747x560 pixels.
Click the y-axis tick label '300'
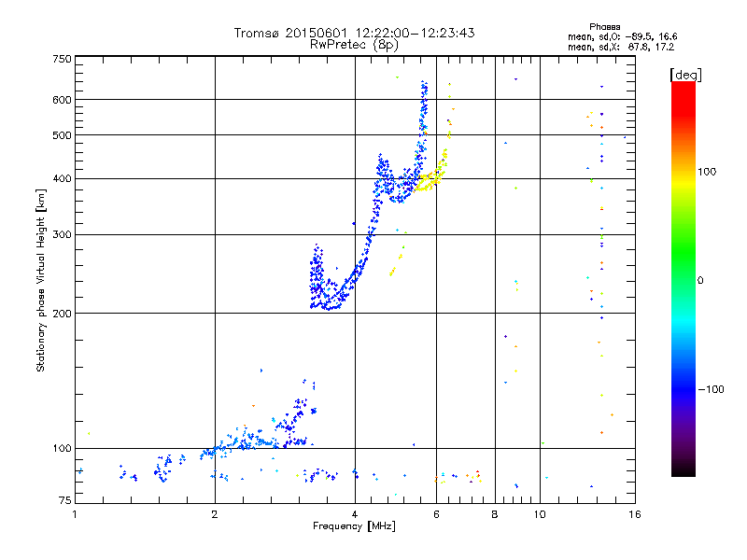pos(62,235)
